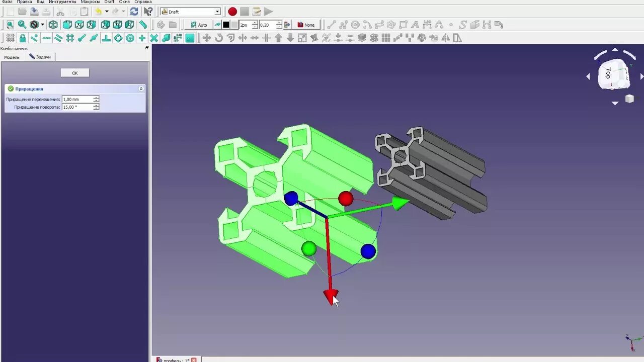
Task: Toggle the snap lock padlock
Action: click(x=22, y=38)
